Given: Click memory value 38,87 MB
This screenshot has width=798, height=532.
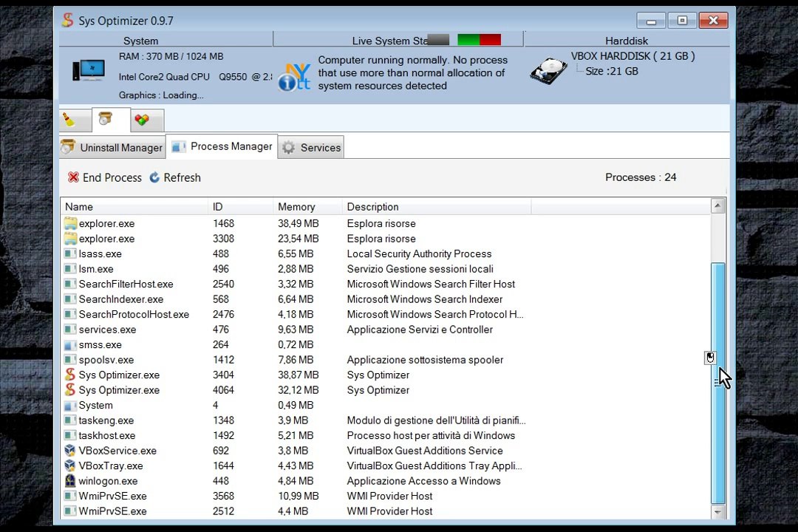Looking at the screenshot, I should (x=299, y=375).
